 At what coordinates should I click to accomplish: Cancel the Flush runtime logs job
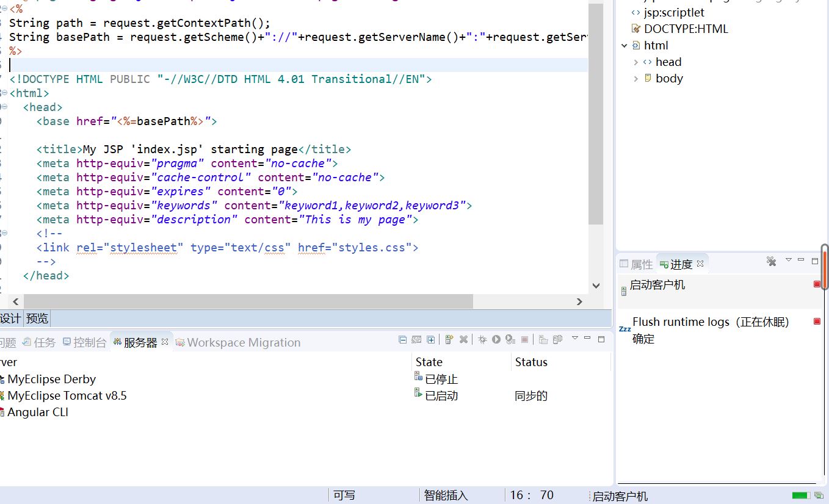point(817,321)
